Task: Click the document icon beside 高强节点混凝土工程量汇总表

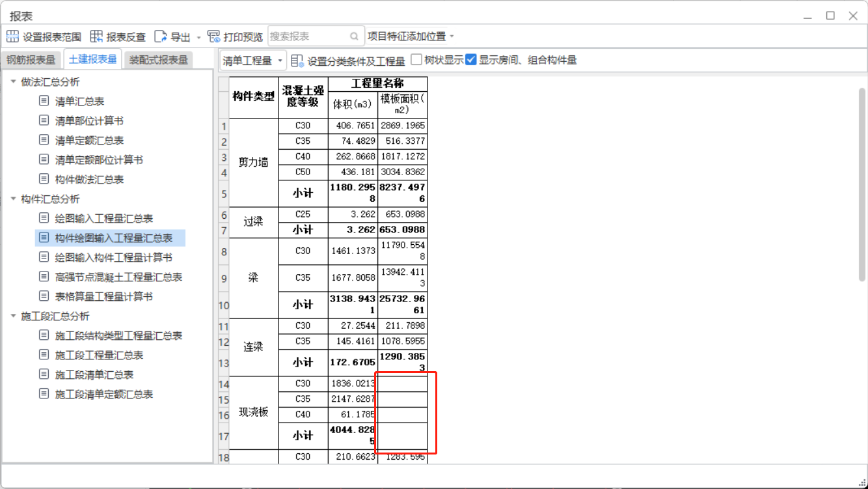Action: coord(44,277)
